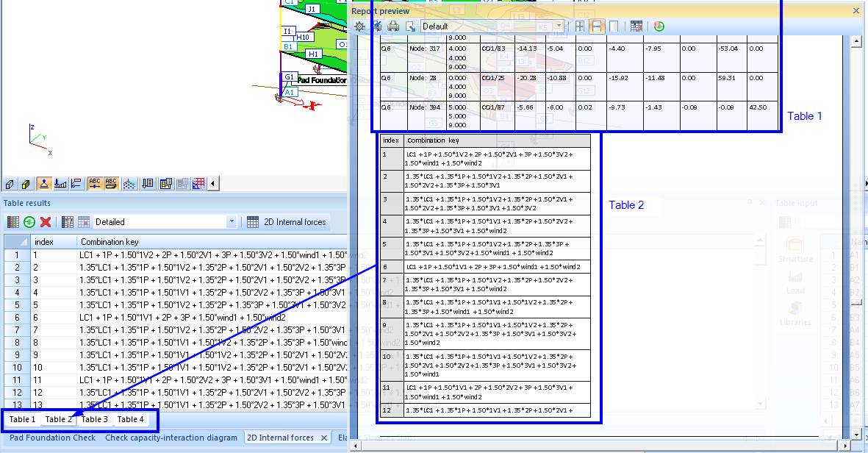The width and height of the screenshot is (868, 453).
Task: Click the yellow solid box rendering icon
Action: click(26, 184)
